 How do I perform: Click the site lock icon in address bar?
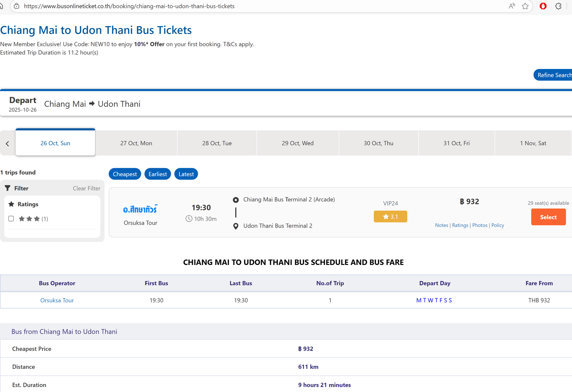(x=16, y=6)
